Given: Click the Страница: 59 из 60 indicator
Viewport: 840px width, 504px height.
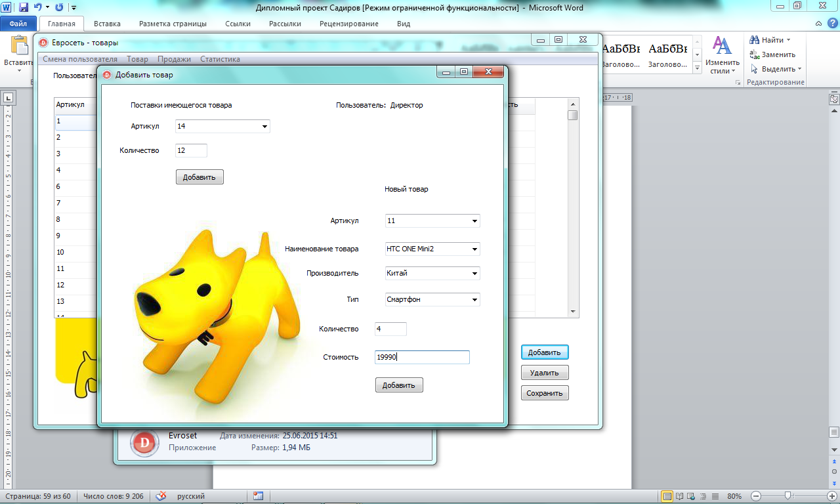Looking at the screenshot, I should coord(38,496).
